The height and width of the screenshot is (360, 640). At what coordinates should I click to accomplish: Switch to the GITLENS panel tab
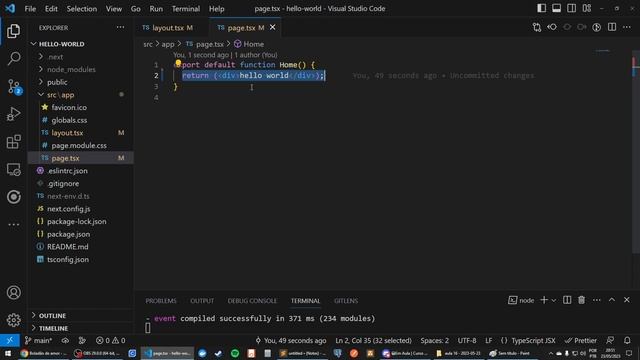tap(346, 301)
